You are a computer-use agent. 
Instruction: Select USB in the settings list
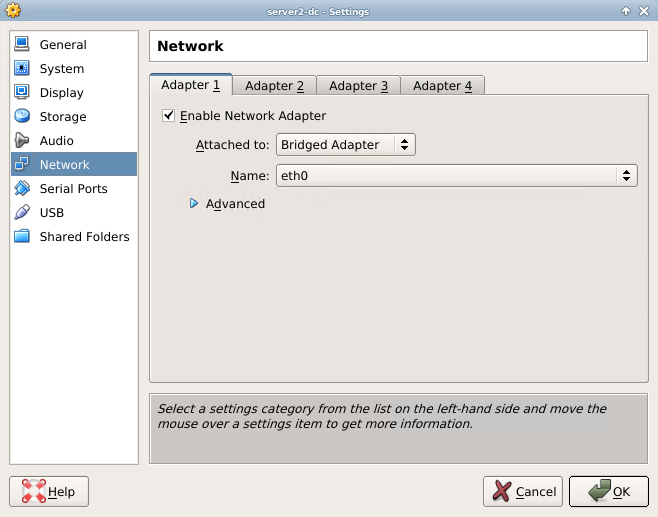pos(74,212)
